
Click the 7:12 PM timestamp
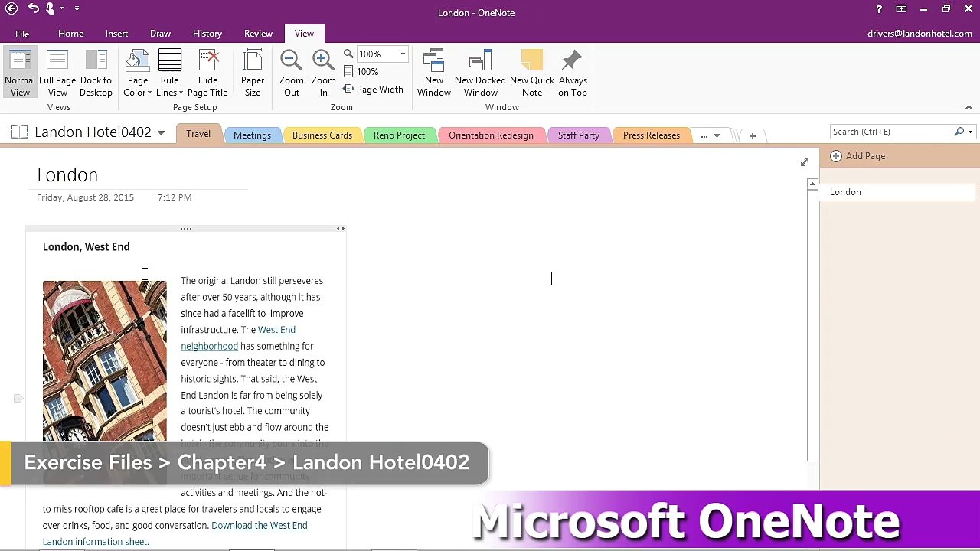point(175,197)
